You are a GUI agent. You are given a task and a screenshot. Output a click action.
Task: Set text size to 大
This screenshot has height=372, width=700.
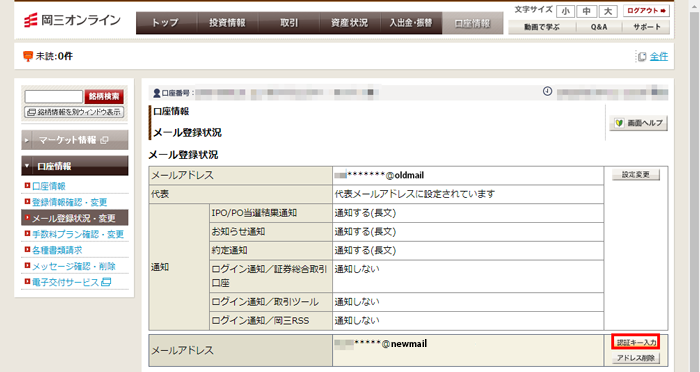[608, 11]
